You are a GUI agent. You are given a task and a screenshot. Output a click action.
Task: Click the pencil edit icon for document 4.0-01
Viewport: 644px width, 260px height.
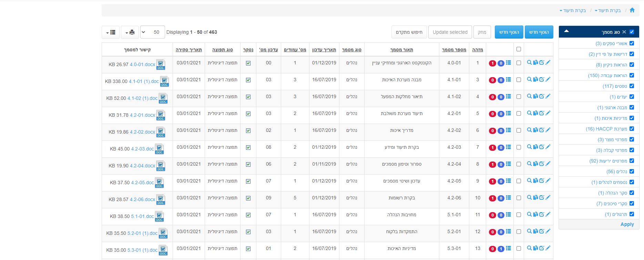[x=548, y=63]
